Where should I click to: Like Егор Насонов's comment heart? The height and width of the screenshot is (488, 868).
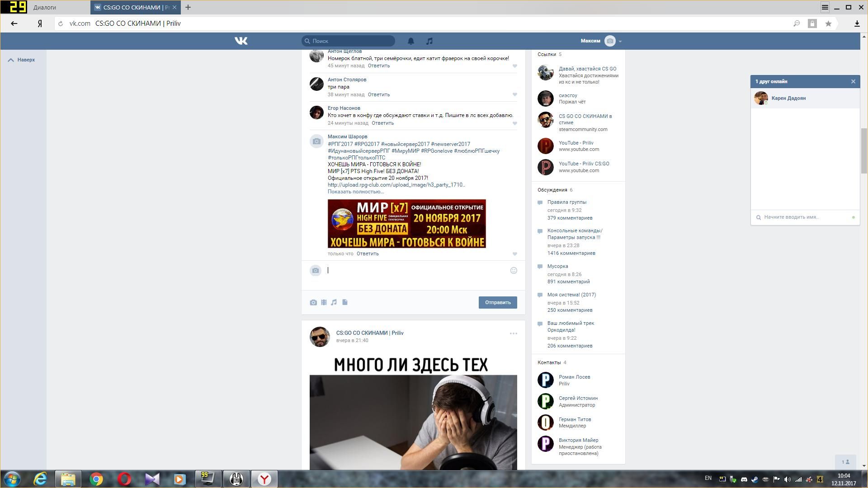pos(514,123)
